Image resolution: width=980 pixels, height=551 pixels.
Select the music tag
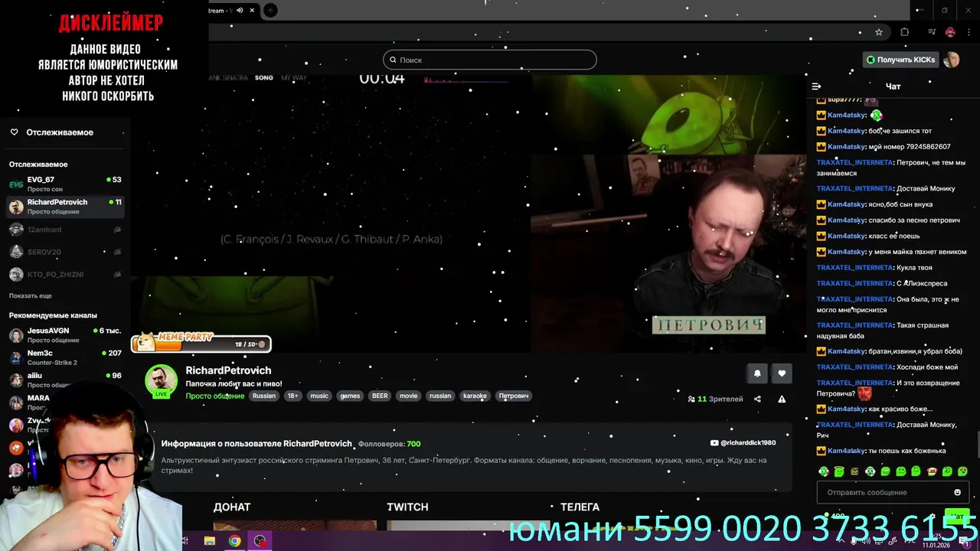coord(319,396)
